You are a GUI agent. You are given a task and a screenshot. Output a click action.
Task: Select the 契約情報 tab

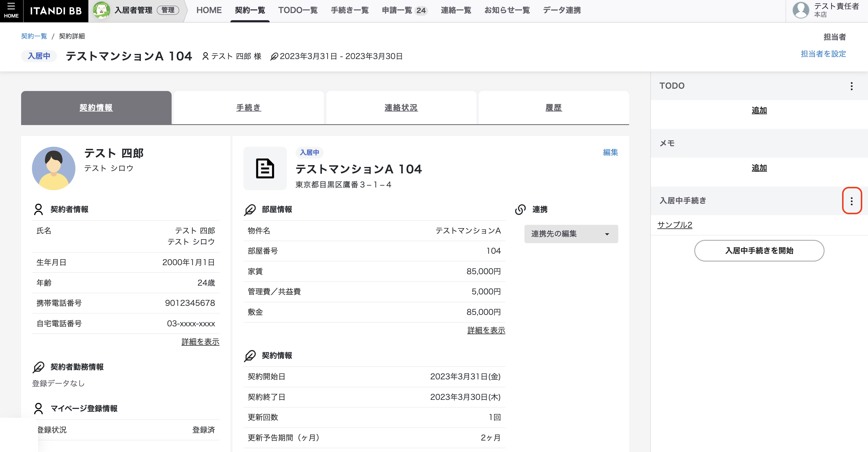pyautogui.click(x=96, y=108)
